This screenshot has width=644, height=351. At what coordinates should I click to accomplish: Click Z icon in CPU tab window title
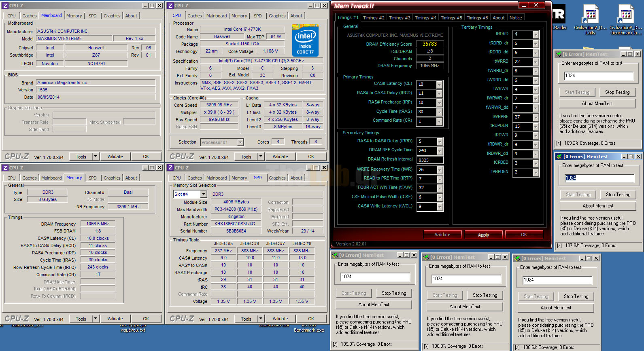(x=170, y=6)
